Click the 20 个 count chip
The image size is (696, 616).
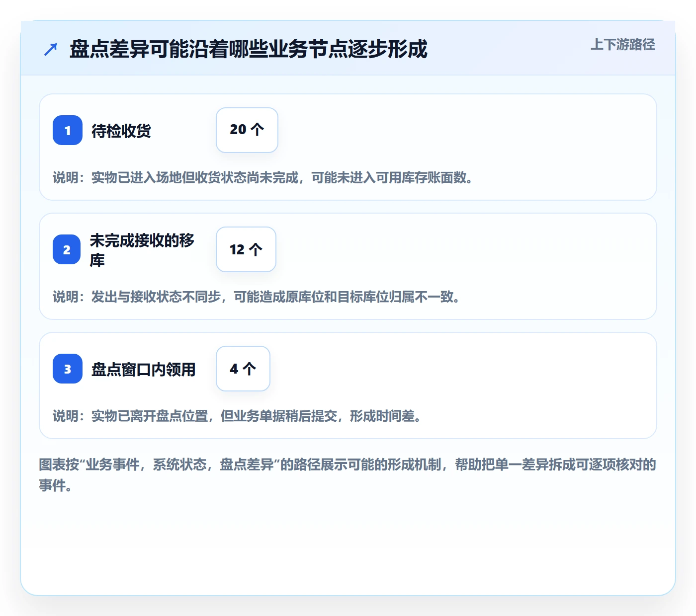tap(247, 130)
